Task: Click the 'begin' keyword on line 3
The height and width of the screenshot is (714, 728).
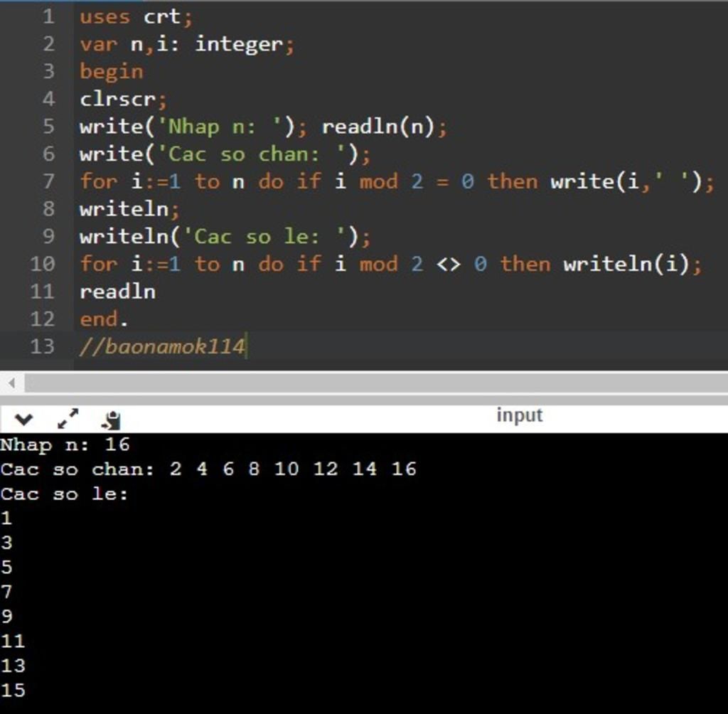Action: [x=112, y=72]
